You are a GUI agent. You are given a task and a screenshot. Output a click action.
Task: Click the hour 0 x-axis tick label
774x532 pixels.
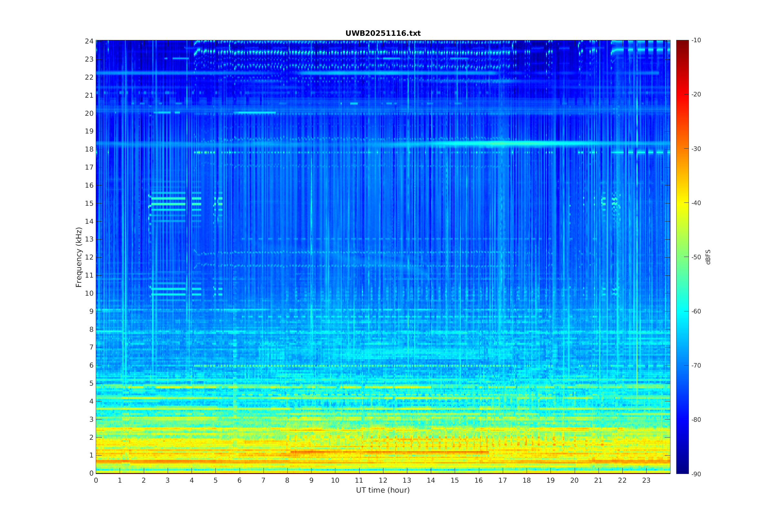tap(96, 480)
